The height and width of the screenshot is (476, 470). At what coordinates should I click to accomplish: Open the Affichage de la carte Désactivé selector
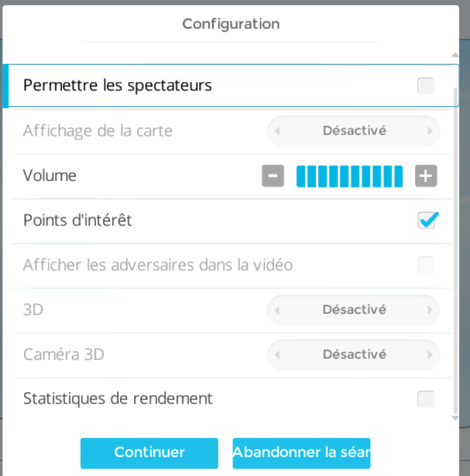tap(354, 131)
